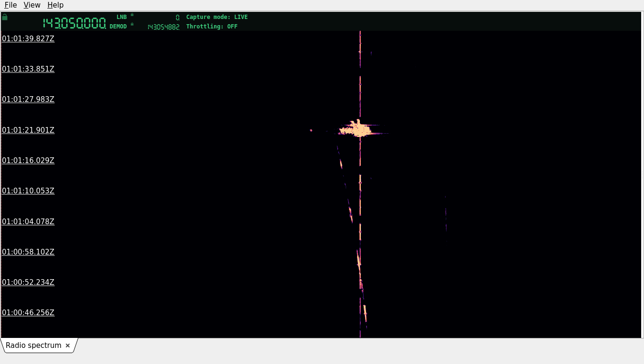Click timestamp 01:01:21.901Z
Image resolution: width=644 pixels, height=364 pixels.
pyautogui.click(x=28, y=130)
